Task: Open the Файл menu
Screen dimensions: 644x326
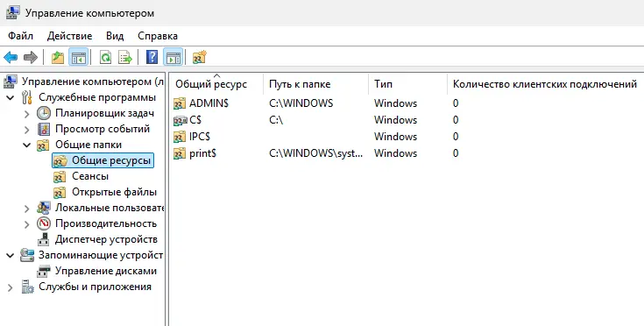Action: pyautogui.click(x=20, y=36)
